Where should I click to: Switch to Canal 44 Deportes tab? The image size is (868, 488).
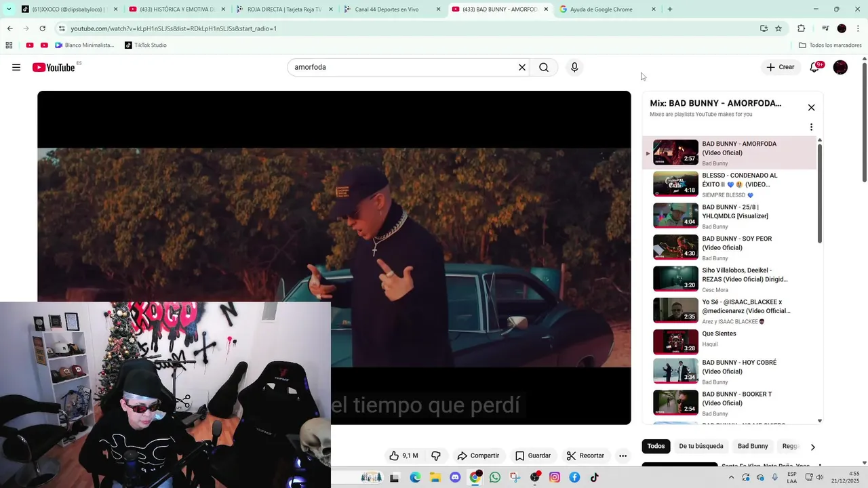pos(391,9)
